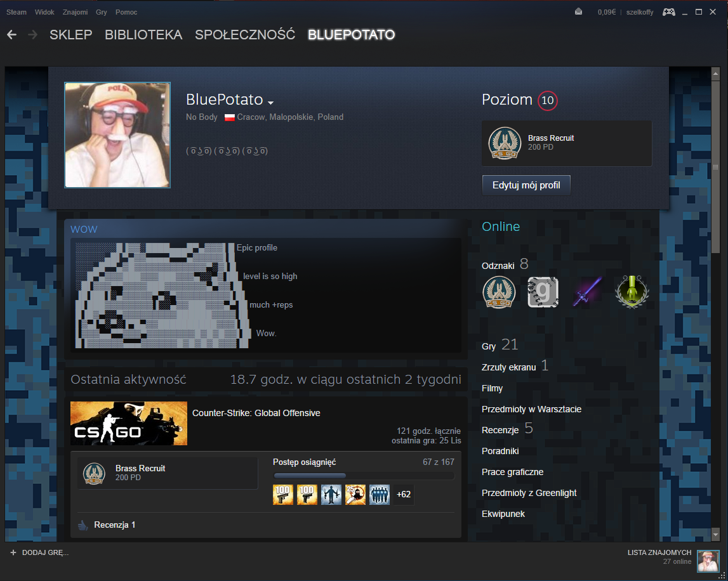View the blue squad achievement icon

[380, 495]
